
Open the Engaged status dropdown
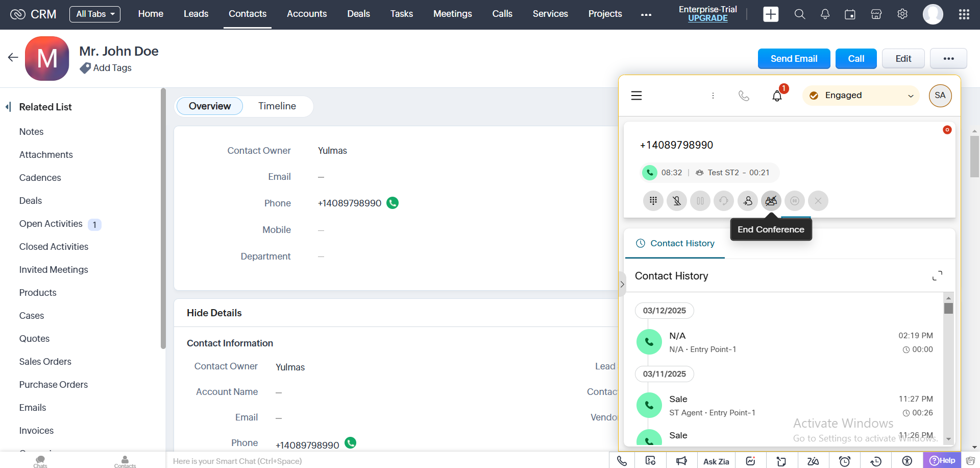(861, 96)
